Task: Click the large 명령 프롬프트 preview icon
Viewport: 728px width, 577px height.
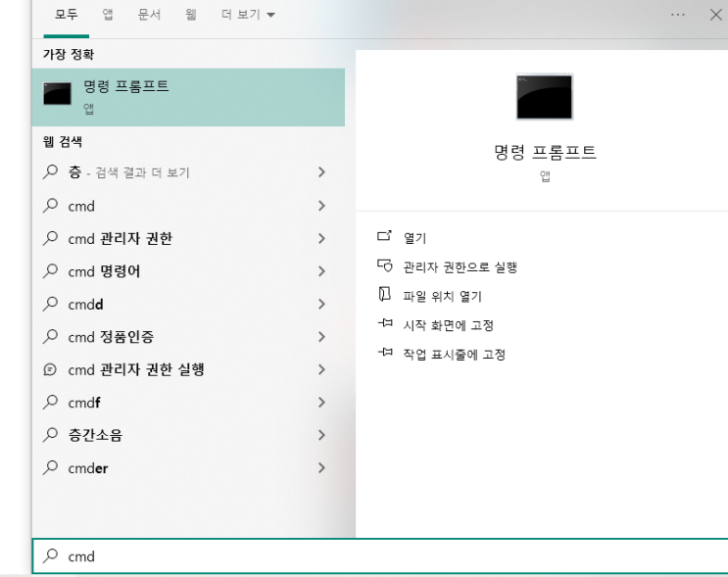Action: click(544, 97)
